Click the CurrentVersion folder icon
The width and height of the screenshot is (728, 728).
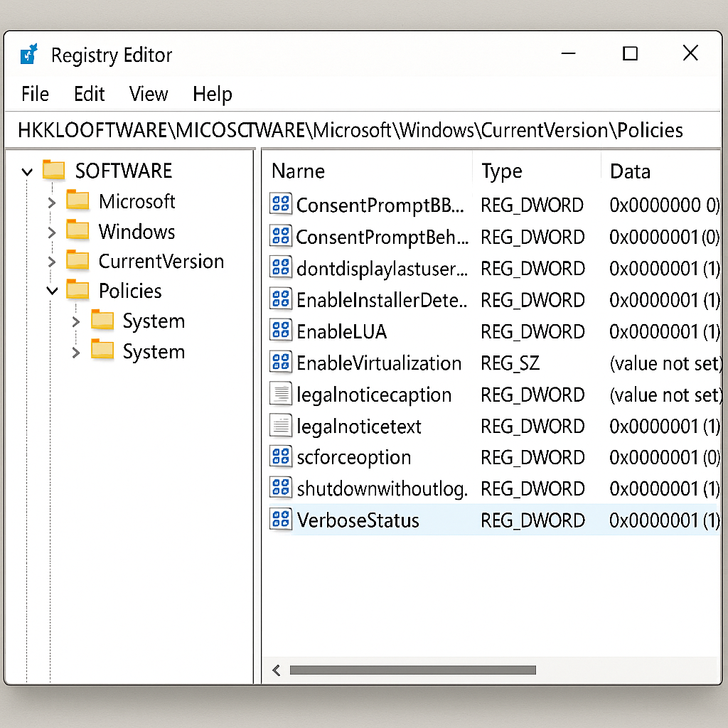click(x=77, y=260)
